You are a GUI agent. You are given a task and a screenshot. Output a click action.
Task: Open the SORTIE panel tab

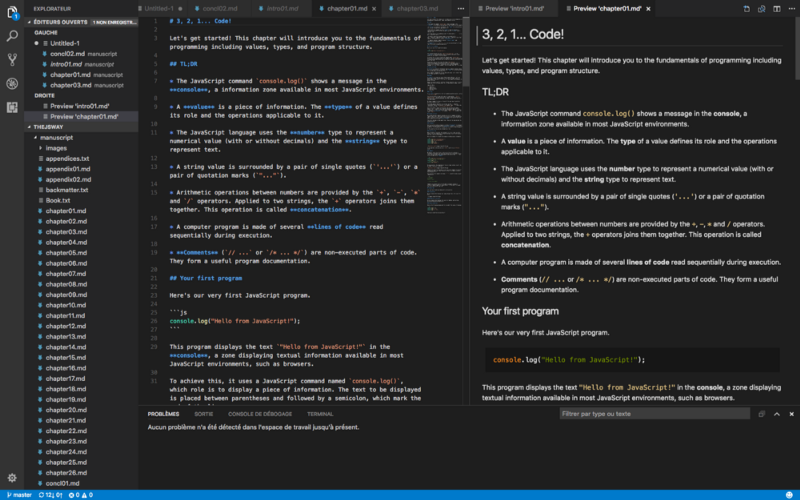(x=204, y=414)
